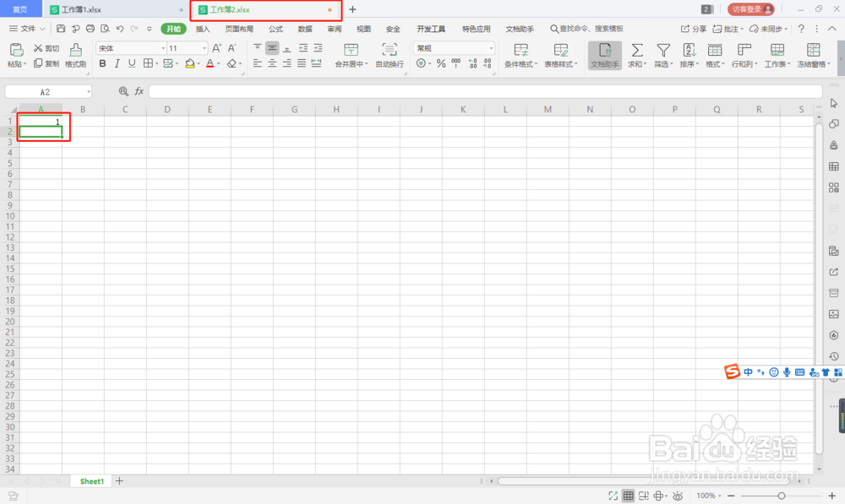Expand the Name Box dropdown arrow

89,92
